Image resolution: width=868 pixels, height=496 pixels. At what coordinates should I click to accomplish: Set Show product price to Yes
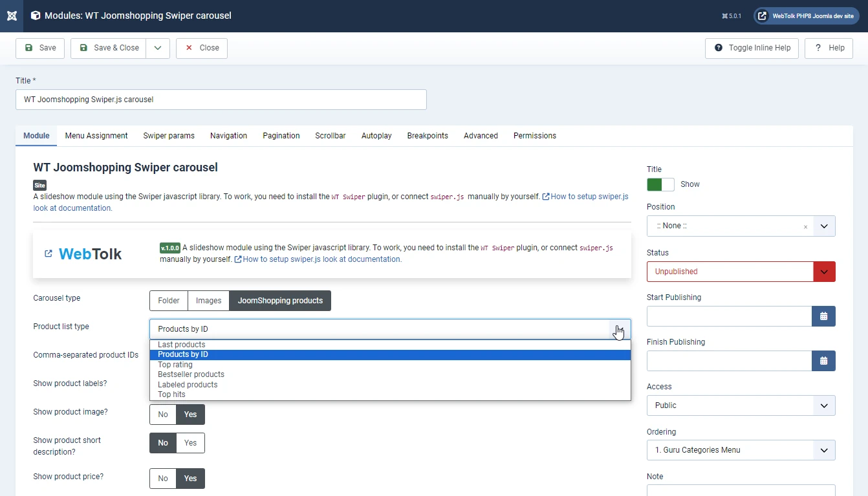tap(191, 479)
